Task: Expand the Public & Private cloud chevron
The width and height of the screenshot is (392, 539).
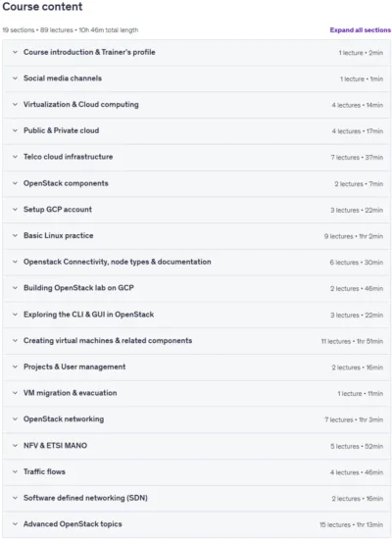Action: coord(15,130)
